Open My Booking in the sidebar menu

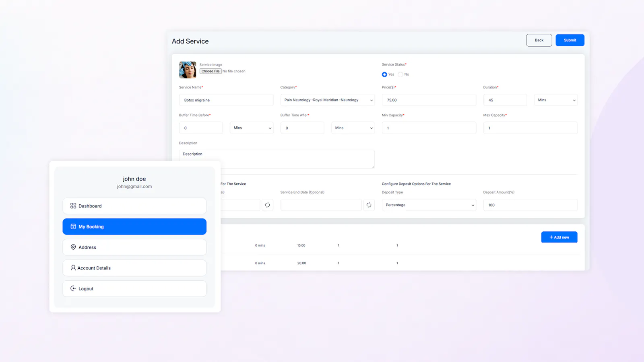coord(134,226)
